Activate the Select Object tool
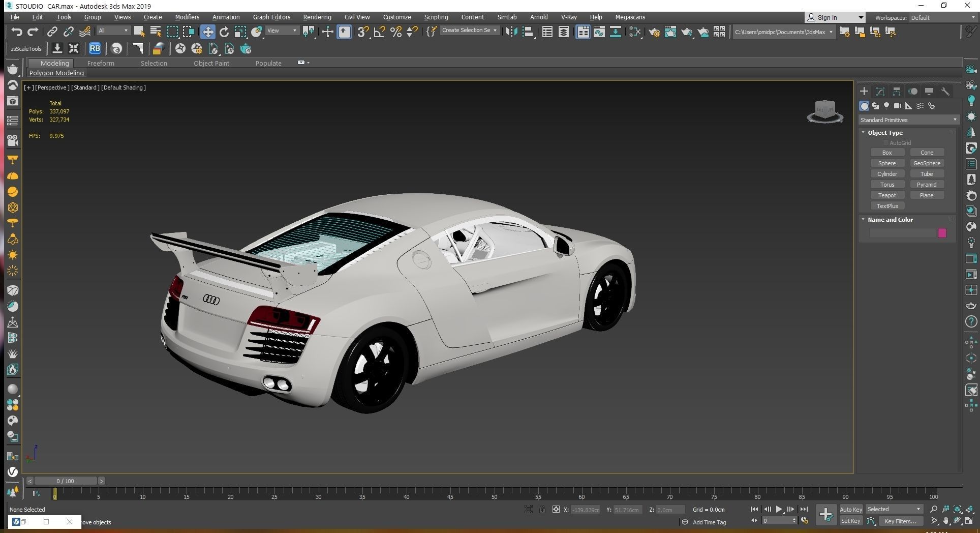 tap(139, 32)
